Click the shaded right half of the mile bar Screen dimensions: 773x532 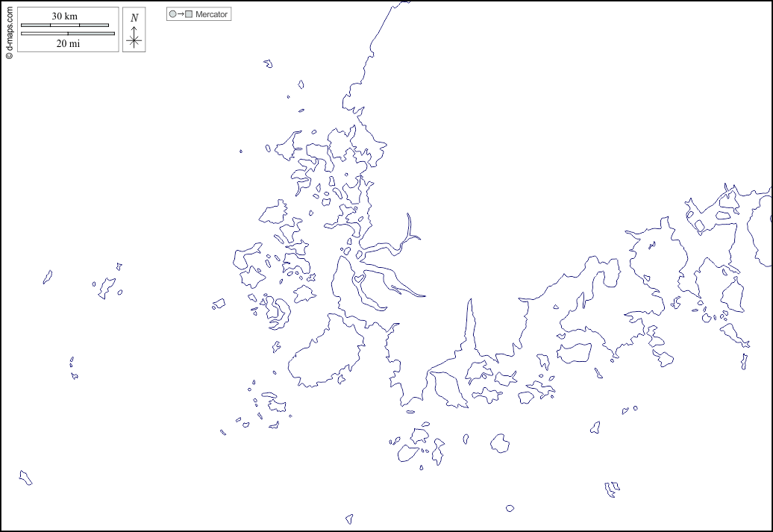point(91,34)
